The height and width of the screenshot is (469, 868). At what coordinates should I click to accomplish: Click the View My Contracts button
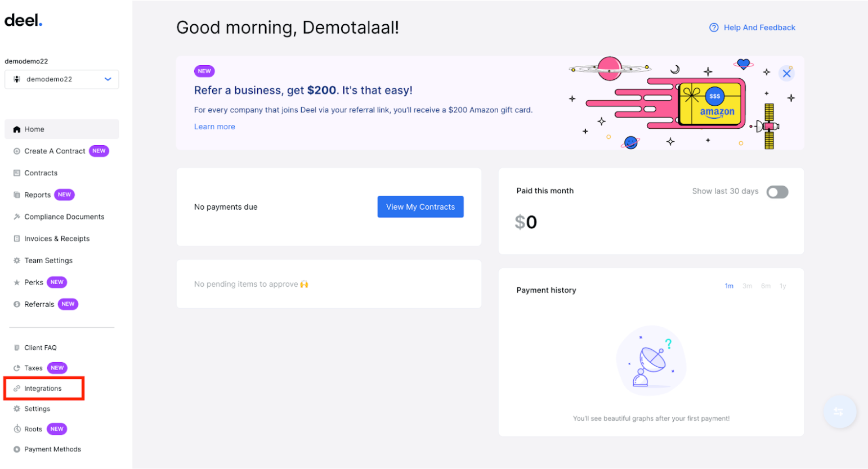[x=420, y=207]
